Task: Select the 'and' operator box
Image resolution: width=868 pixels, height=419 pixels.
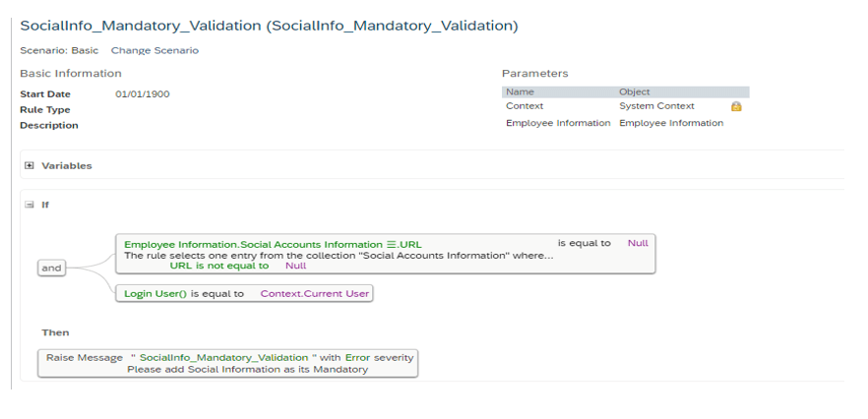Action: (51, 268)
